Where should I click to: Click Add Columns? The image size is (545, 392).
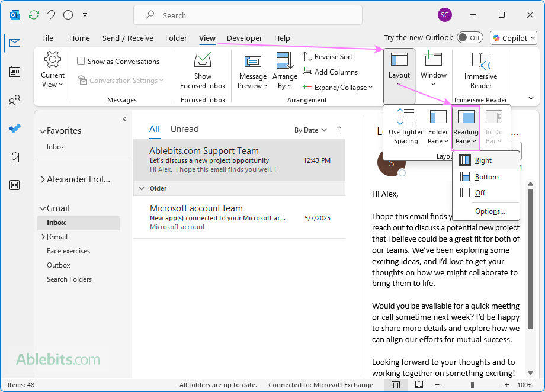point(330,72)
